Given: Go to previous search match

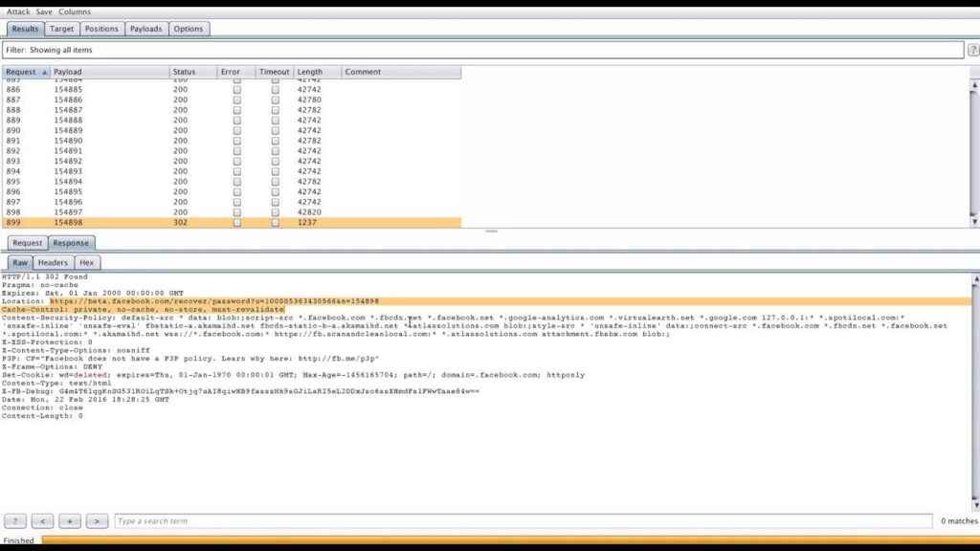Looking at the screenshot, I should click(x=42, y=521).
